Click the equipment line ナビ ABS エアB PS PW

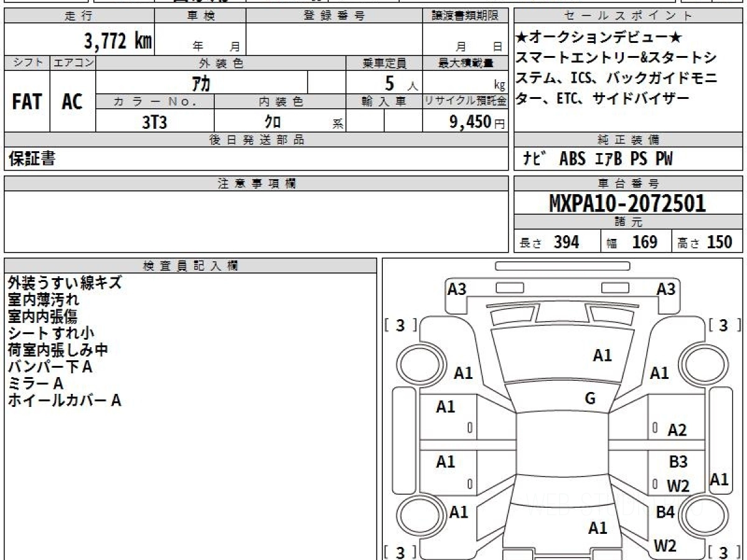(598, 159)
